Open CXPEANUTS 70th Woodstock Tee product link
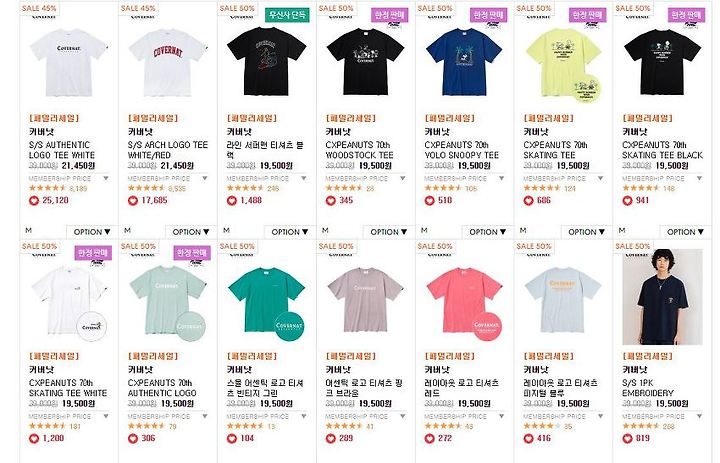This screenshot has width=720, height=463. tap(359, 150)
